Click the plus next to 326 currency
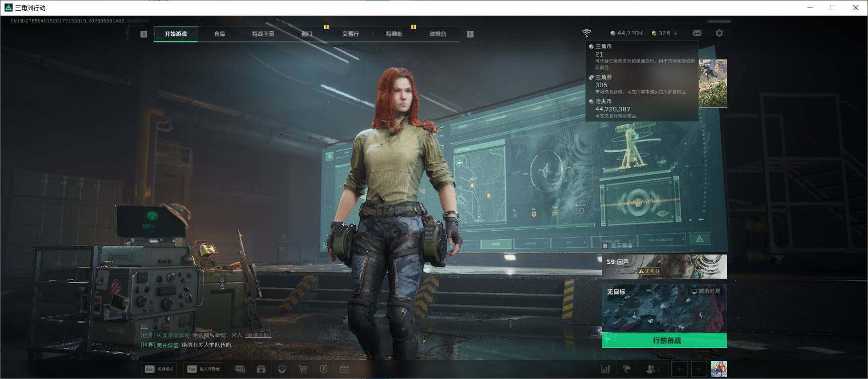The width and height of the screenshot is (868, 379). pos(675,33)
